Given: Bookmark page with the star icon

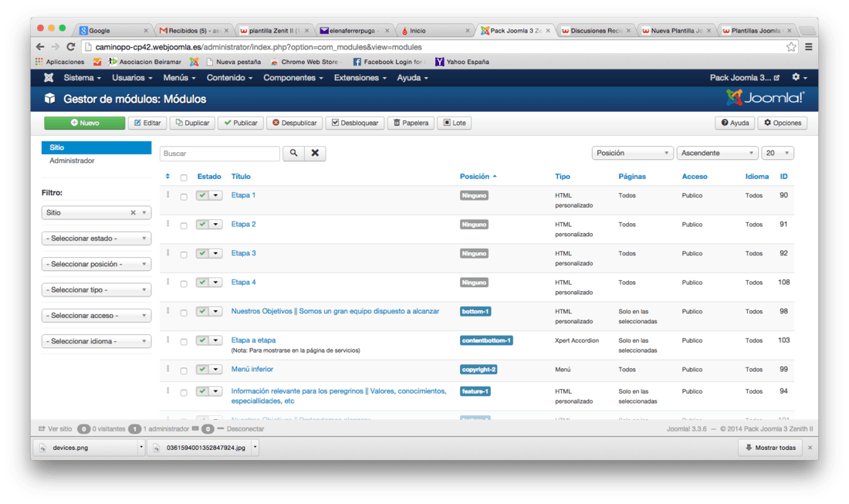Looking at the screenshot, I should click(791, 47).
